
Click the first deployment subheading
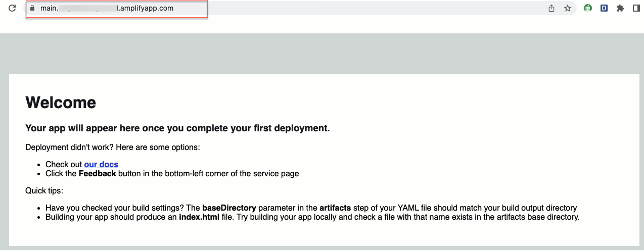coord(177,128)
